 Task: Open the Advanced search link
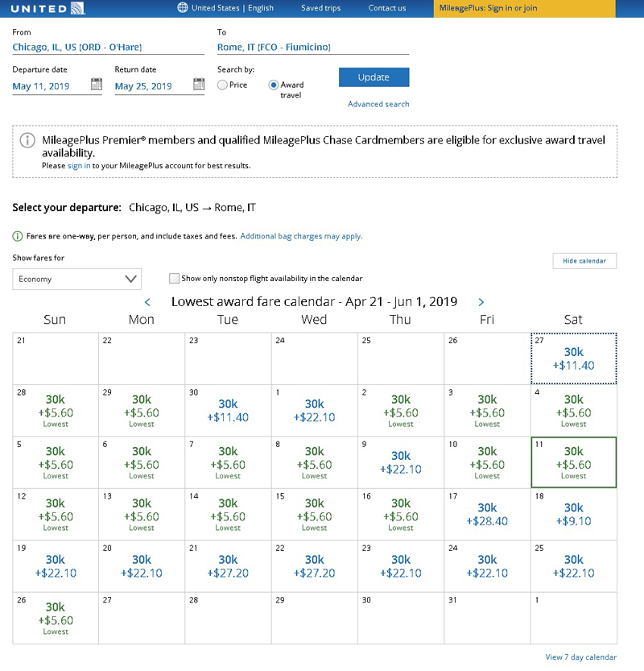(x=378, y=104)
